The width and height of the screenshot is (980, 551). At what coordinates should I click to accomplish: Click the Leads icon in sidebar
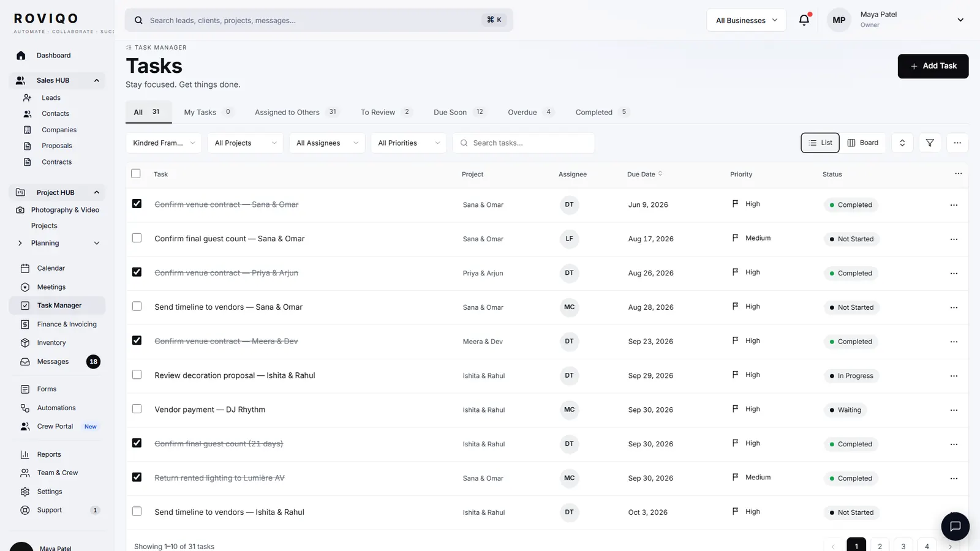(27, 97)
